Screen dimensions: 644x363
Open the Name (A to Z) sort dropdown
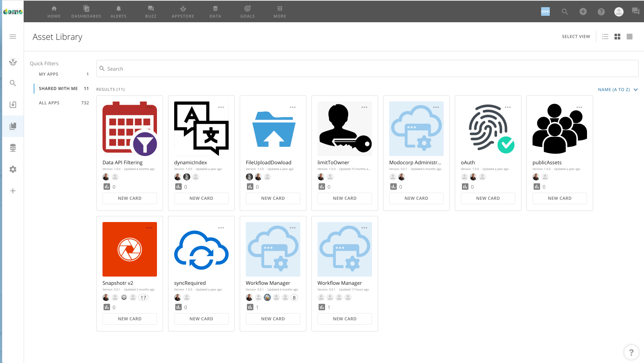(618, 90)
